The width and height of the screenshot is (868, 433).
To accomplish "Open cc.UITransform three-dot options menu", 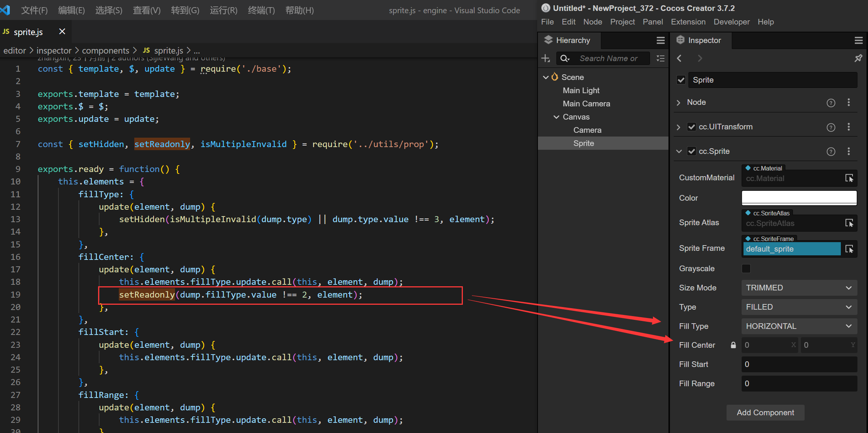I will pos(849,127).
